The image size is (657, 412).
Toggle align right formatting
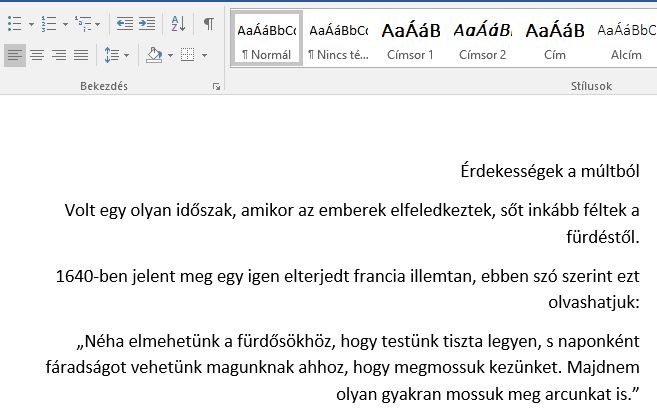click(58, 54)
